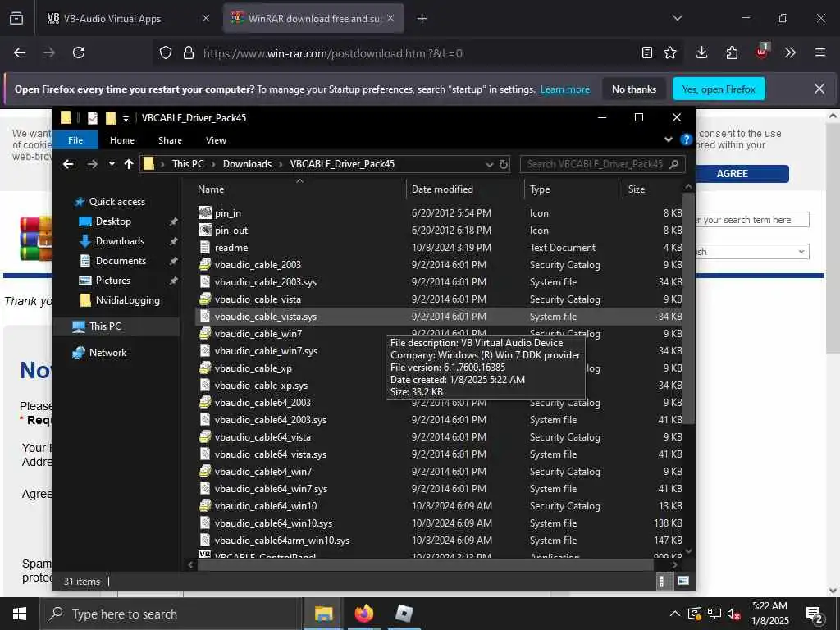Open the View ribbon tab

pyautogui.click(x=216, y=140)
